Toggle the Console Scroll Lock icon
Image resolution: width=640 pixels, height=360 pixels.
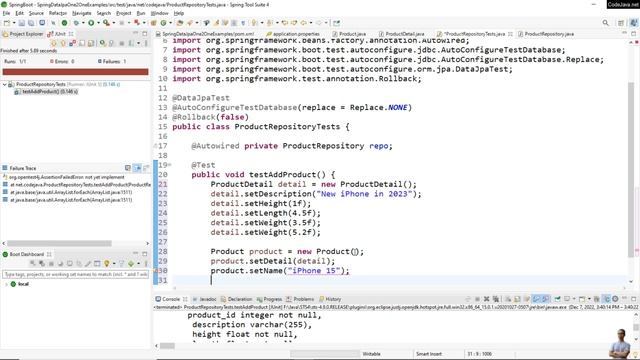tap(517, 299)
